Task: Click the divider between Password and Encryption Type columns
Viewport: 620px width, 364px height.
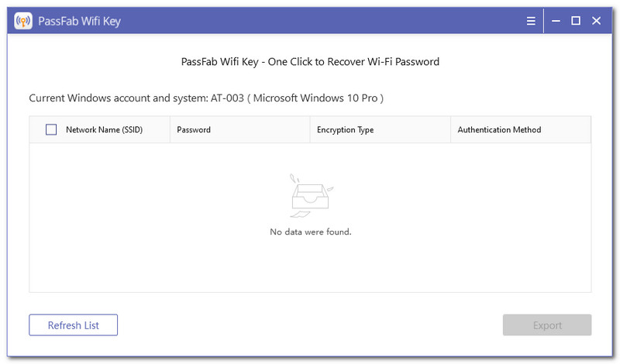Action: click(310, 130)
